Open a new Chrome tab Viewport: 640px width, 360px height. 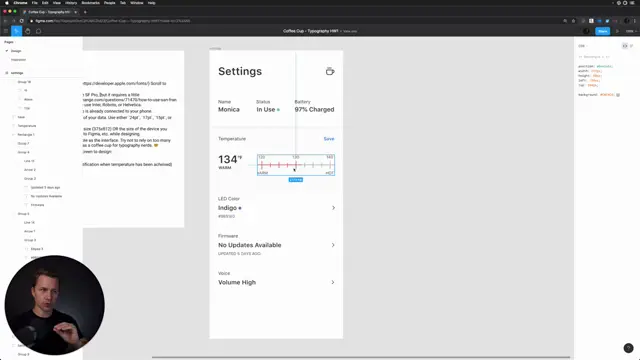[x=85, y=12]
